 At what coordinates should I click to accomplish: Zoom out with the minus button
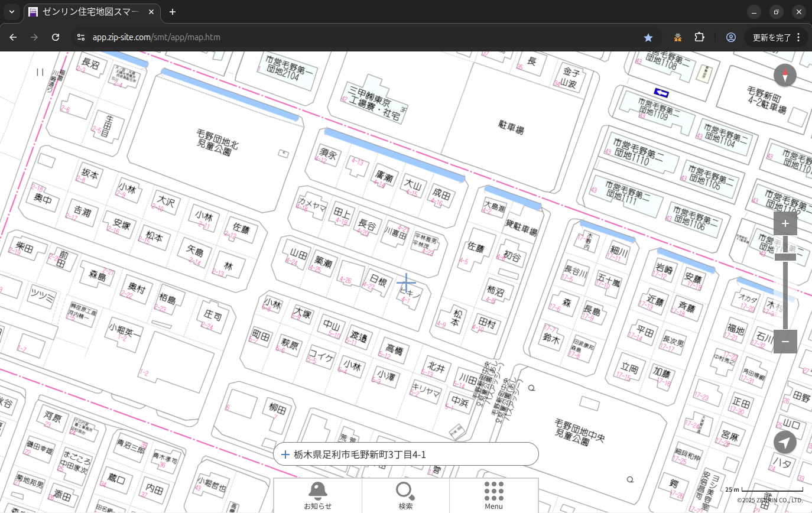click(785, 342)
